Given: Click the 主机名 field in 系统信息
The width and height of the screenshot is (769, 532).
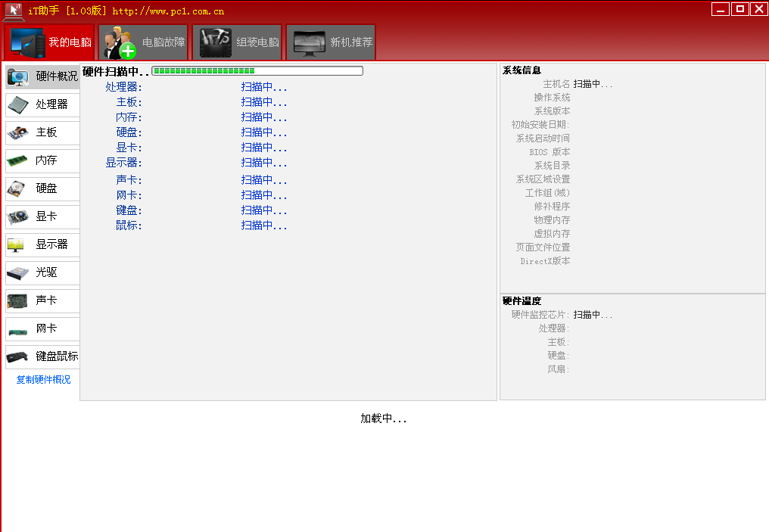Looking at the screenshot, I should pos(556,84).
